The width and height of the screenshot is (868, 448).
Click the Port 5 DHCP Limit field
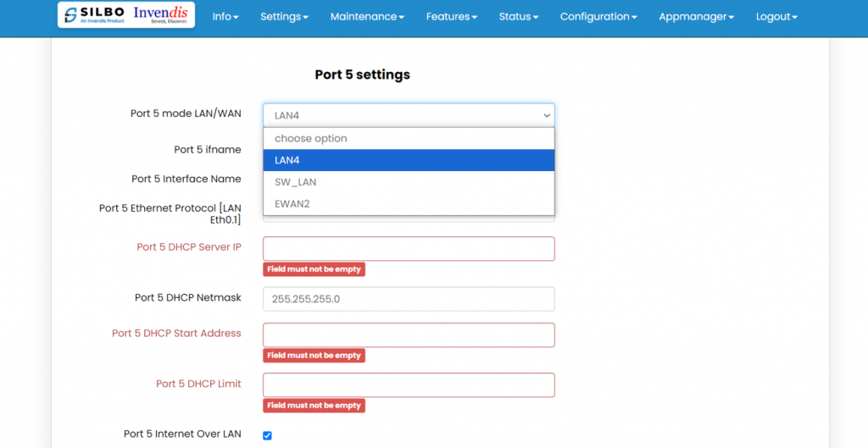pos(408,384)
